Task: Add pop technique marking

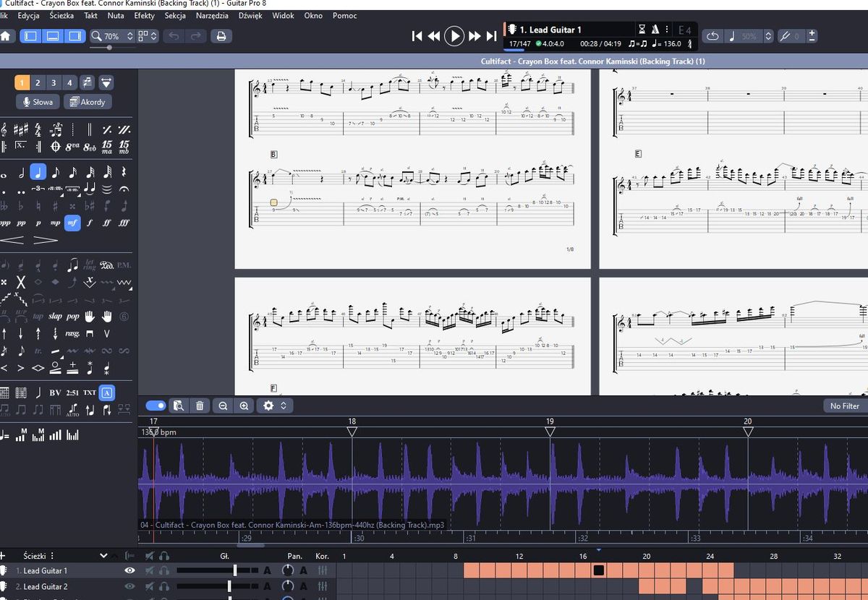Action: pyautogui.click(x=73, y=316)
